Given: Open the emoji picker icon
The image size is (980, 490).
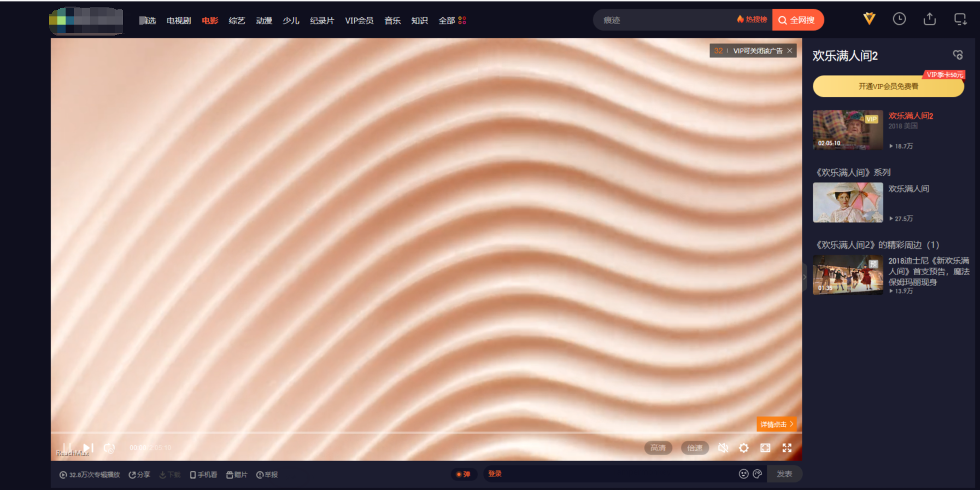Looking at the screenshot, I should point(743,474).
